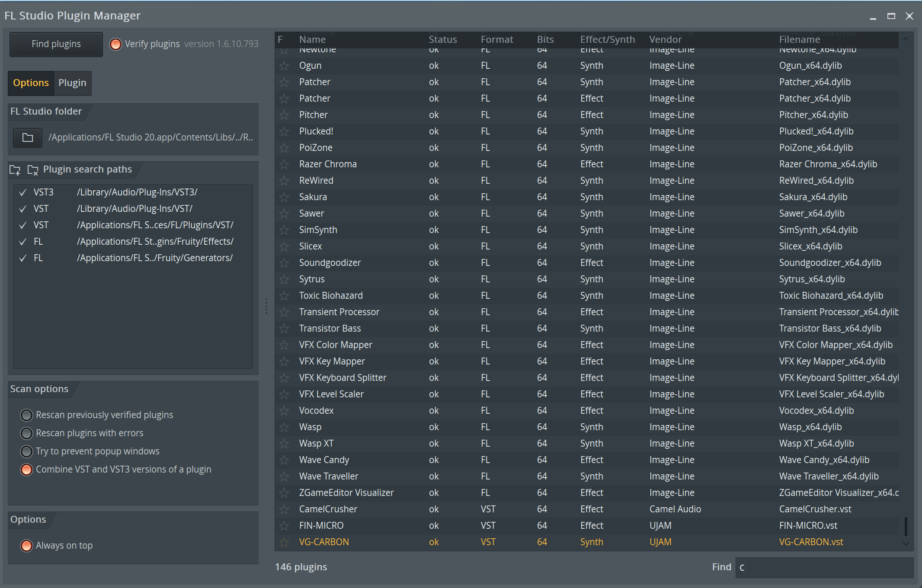
Task: Toggle the favorite star for Ogun
Action: click(x=284, y=66)
